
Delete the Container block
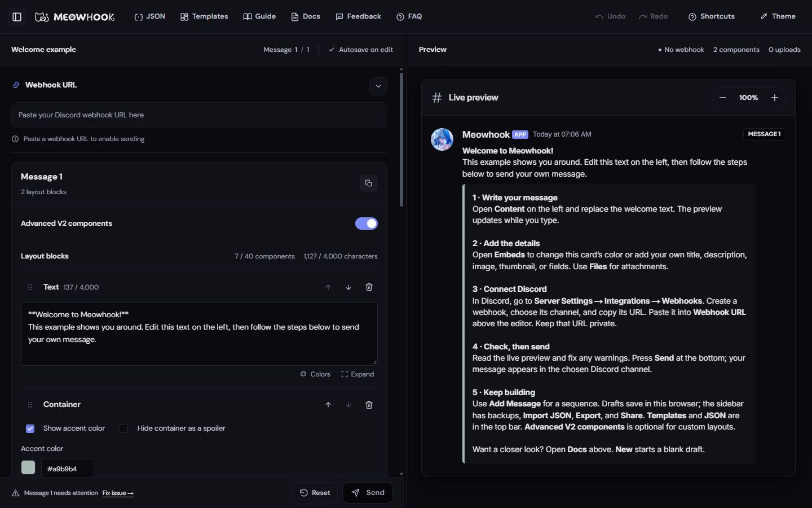coord(369,405)
